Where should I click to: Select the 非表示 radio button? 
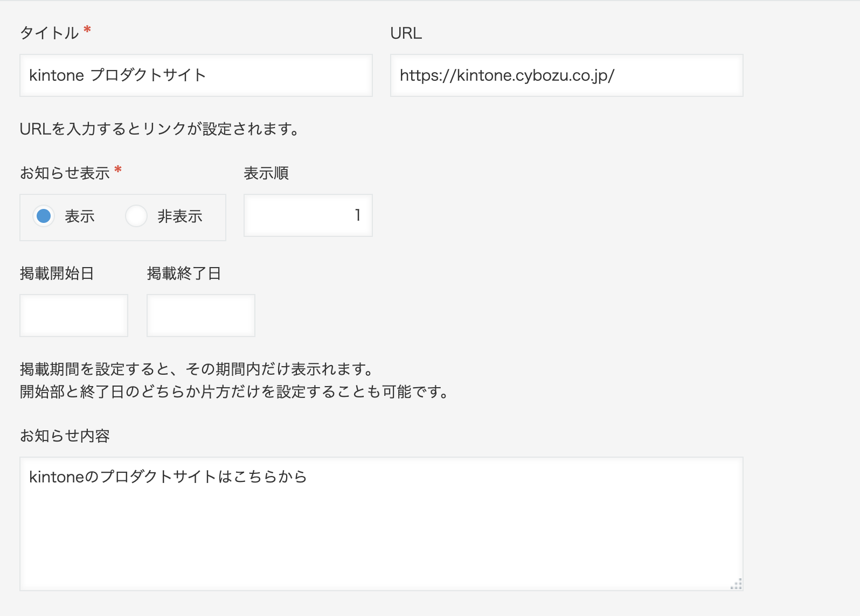136,216
